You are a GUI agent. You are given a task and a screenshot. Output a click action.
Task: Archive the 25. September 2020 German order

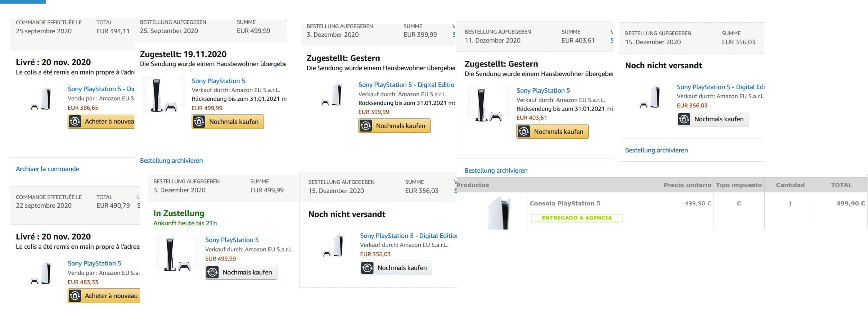[171, 160]
